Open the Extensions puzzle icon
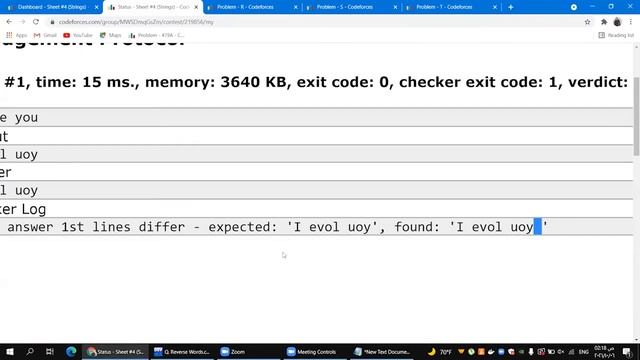640x360 pixels. [604, 22]
